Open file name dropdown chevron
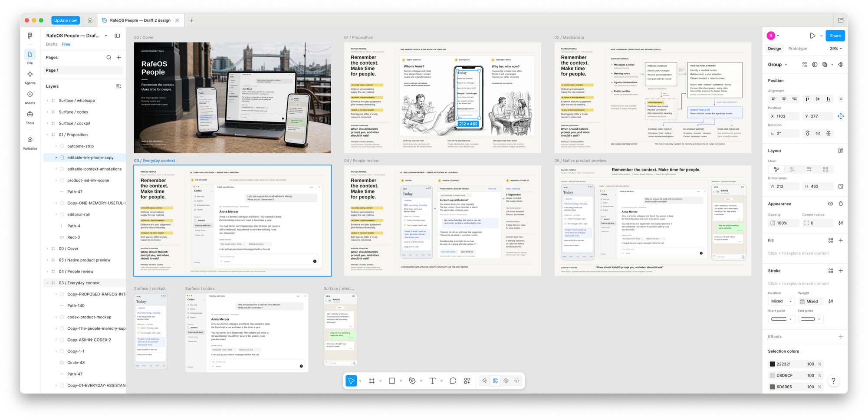 click(106, 36)
